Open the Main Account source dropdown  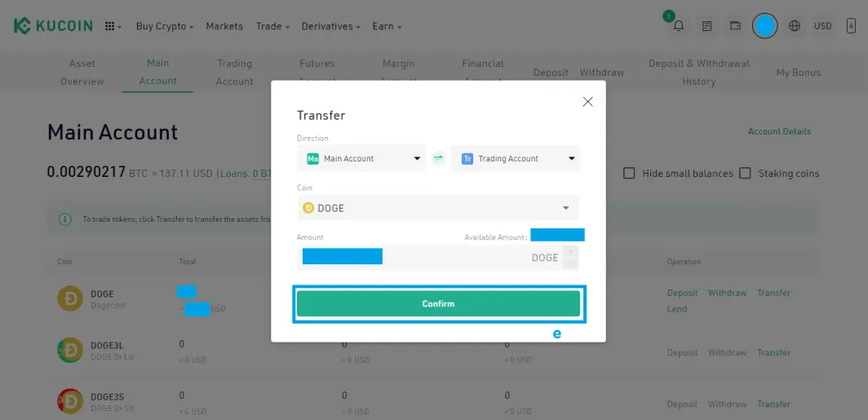[x=361, y=158]
